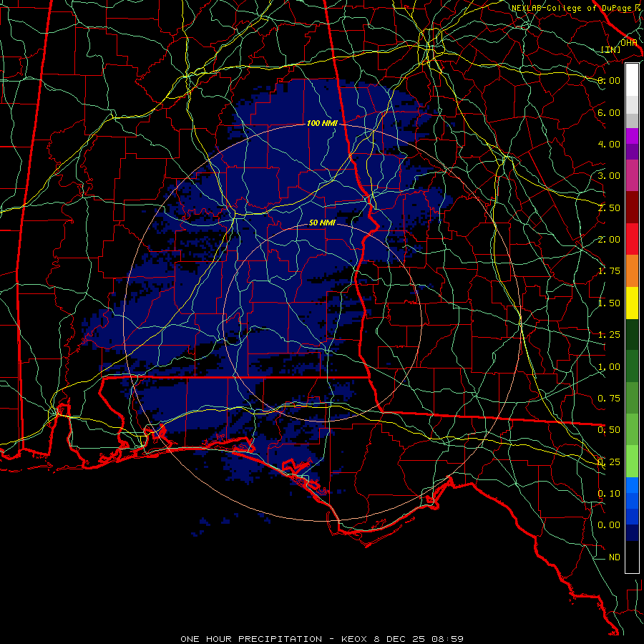Click the '8 DEC 25 08:59' timestamp
This screenshot has height=644, width=644.
[419, 639]
